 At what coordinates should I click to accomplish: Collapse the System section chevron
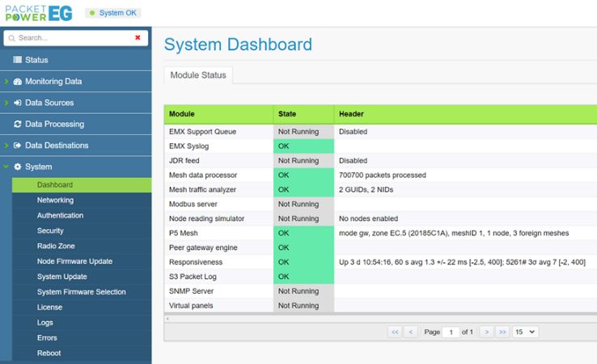[x=6, y=167]
